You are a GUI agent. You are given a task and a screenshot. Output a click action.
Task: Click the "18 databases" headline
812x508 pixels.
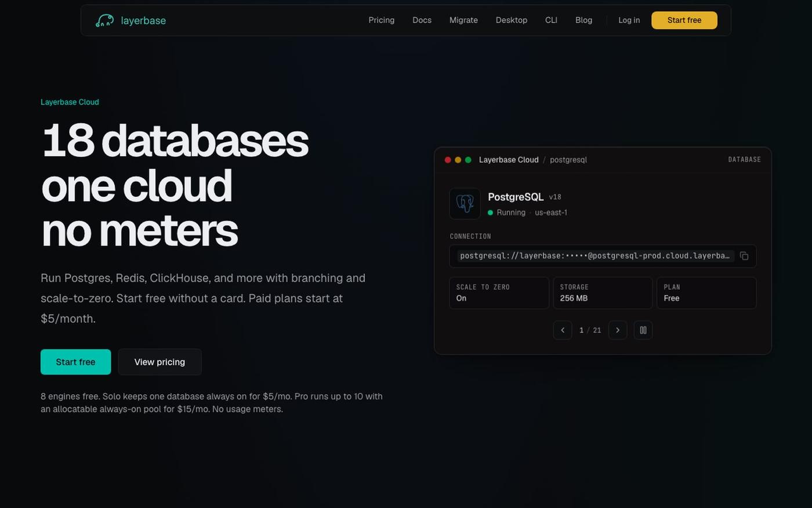pos(175,140)
